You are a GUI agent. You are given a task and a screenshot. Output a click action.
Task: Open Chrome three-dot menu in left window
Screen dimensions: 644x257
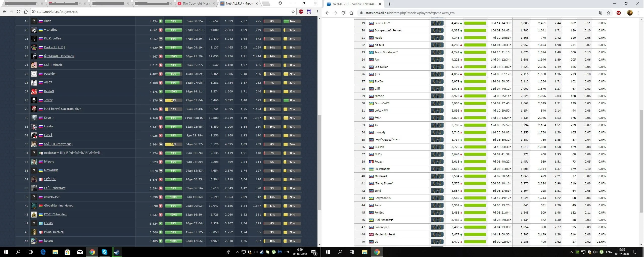[317, 12]
